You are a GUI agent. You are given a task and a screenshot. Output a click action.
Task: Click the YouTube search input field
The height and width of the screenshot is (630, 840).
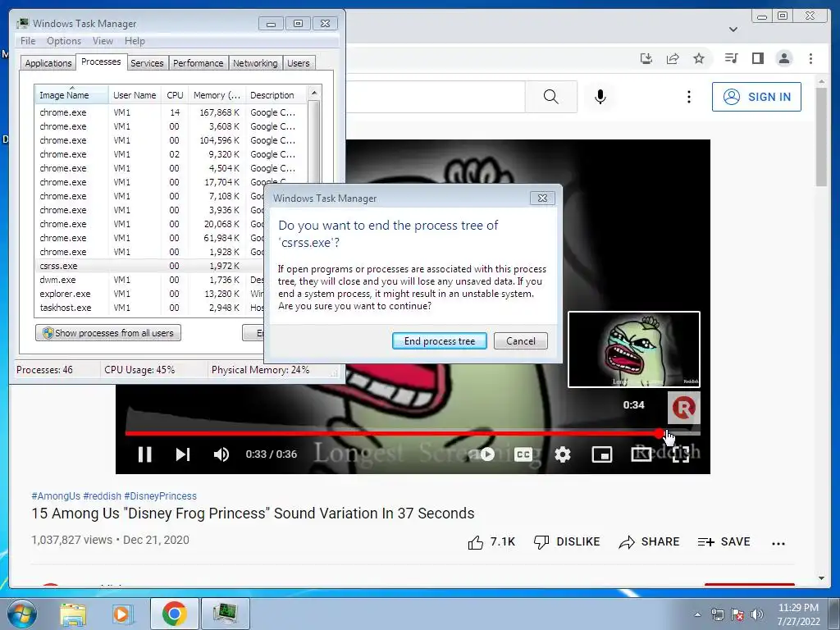point(435,97)
